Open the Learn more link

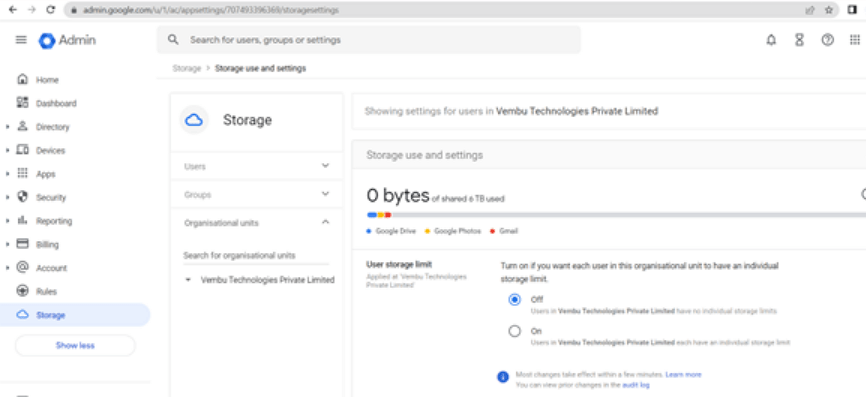click(683, 374)
